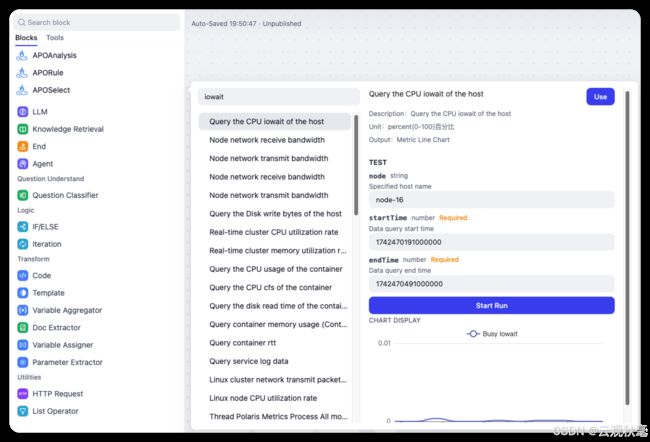Click the search magnifier icon
The image size is (650, 442).
click(22, 22)
